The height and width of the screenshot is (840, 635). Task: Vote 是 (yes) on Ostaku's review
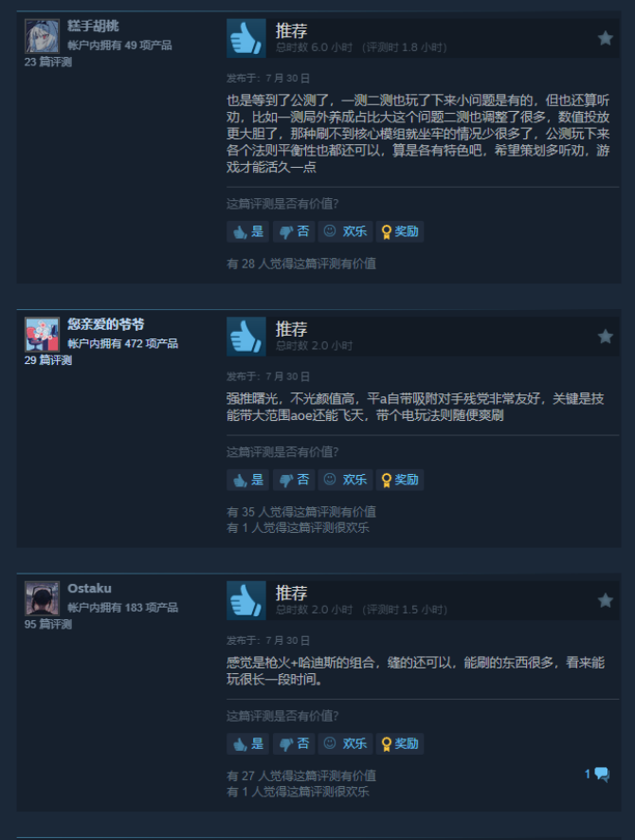point(248,743)
